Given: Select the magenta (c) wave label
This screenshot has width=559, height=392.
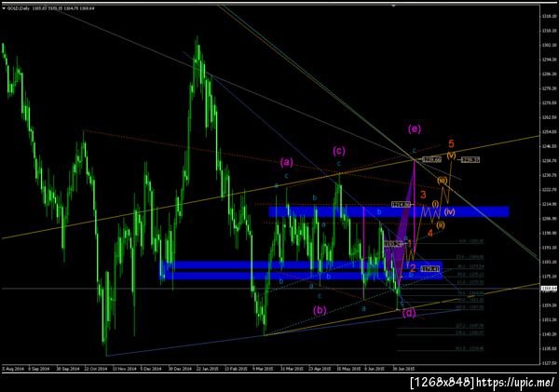Looking at the screenshot, I should click(339, 151).
